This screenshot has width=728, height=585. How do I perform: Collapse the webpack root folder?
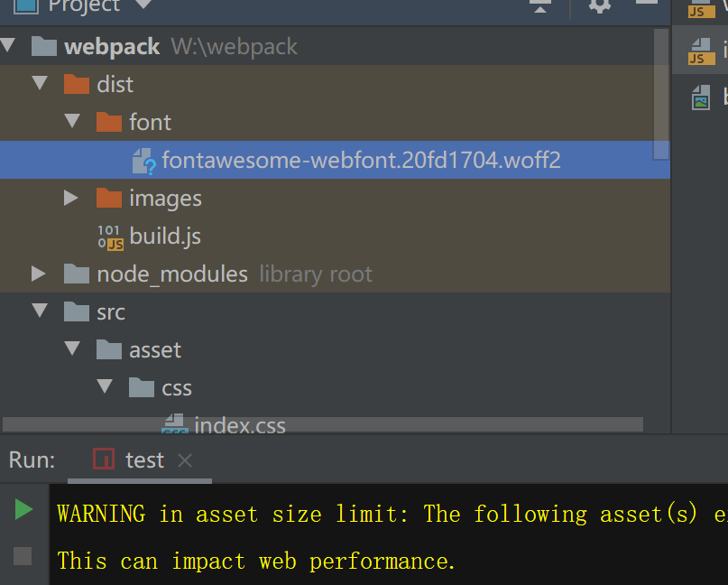pyautogui.click(x=9, y=46)
